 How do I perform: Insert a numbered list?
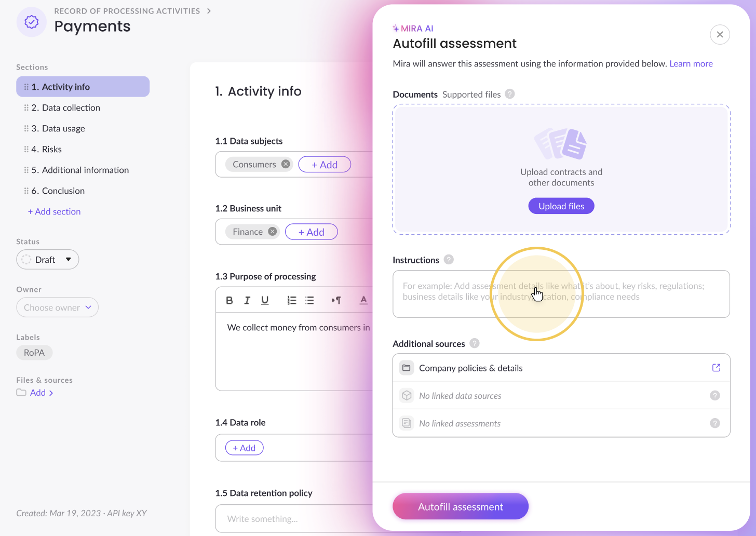point(292,300)
